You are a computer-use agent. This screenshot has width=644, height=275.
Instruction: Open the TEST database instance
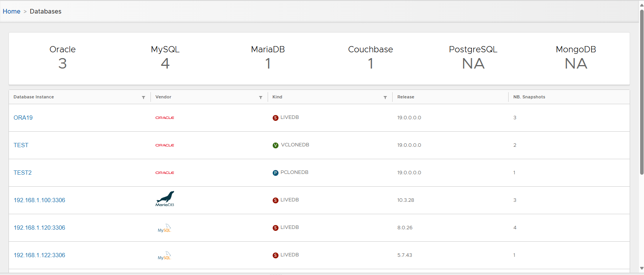(x=21, y=145)
